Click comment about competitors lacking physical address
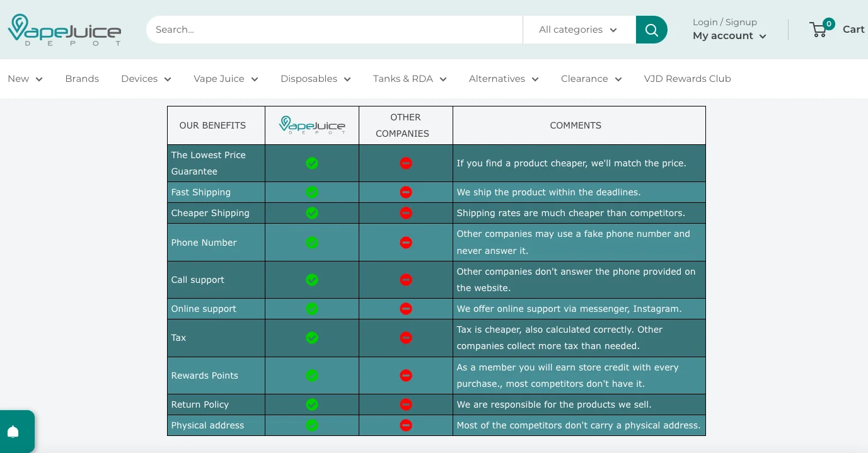Image resolution: width=868 pixels, height=453 pixels. pyautogui.click(x=579, y=425)
